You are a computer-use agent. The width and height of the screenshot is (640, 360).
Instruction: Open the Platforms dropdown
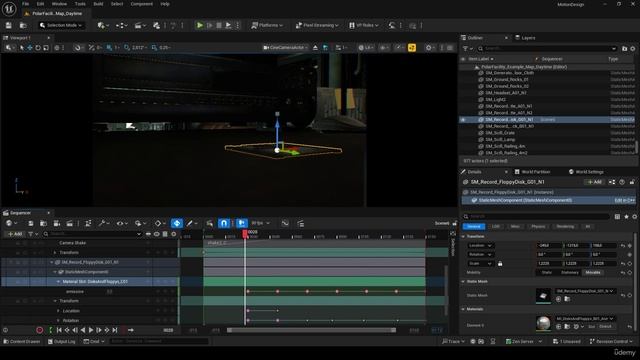pyautogui.click(x=267, y=25)
